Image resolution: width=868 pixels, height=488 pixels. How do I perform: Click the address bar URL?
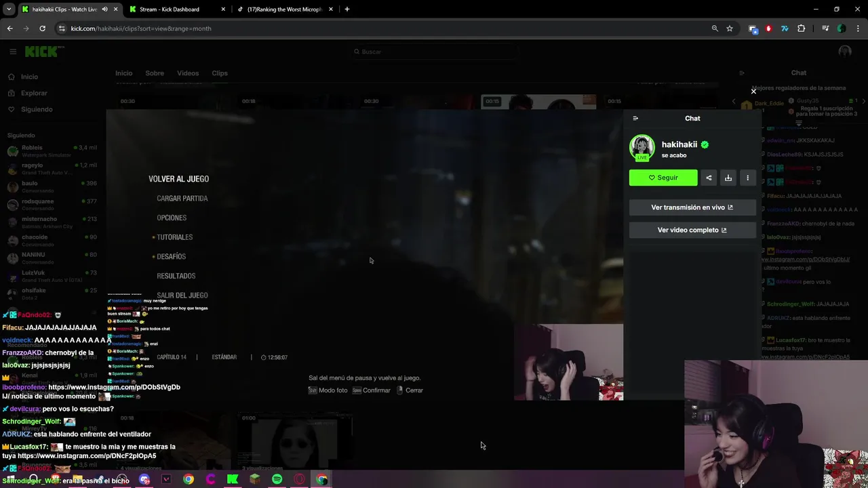click(x=141, y=28)
